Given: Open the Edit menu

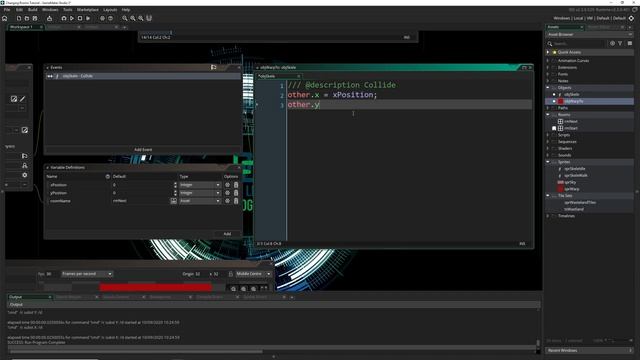Looking at the screenshot, I should click(x=19, y=9).
